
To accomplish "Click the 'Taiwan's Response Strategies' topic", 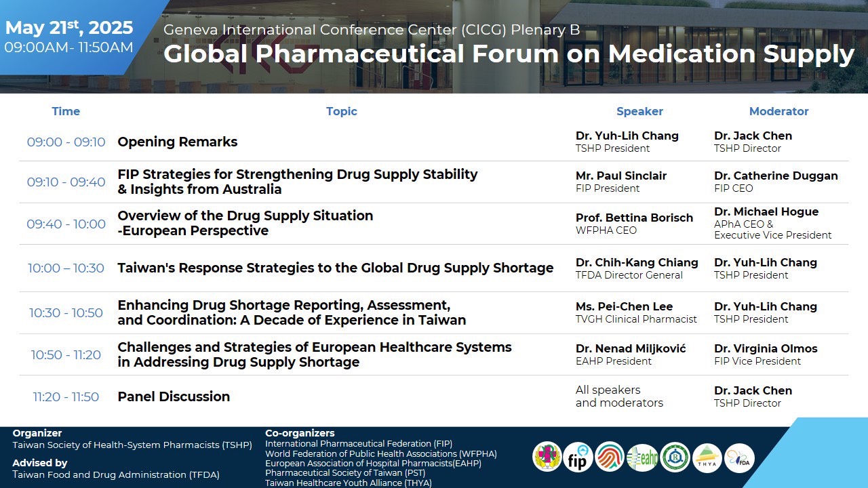I will 336,268.
